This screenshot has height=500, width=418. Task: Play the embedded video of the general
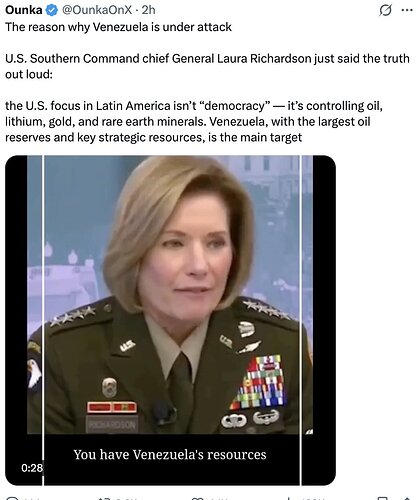click(170, 320)
